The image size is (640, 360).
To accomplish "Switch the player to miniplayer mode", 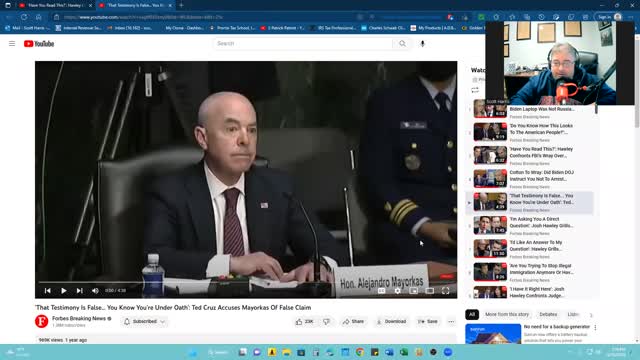I will 413,291.
